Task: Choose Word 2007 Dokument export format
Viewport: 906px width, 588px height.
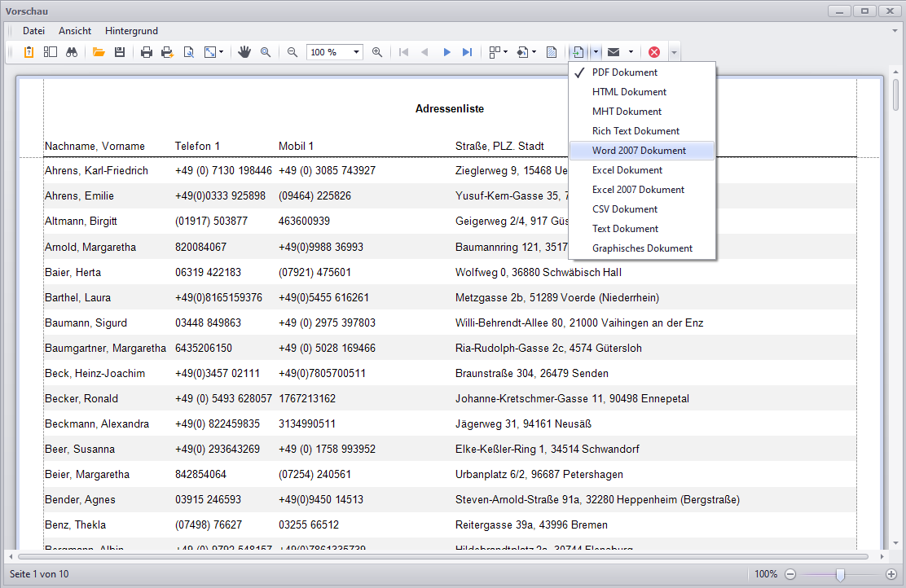Action: 639,151
